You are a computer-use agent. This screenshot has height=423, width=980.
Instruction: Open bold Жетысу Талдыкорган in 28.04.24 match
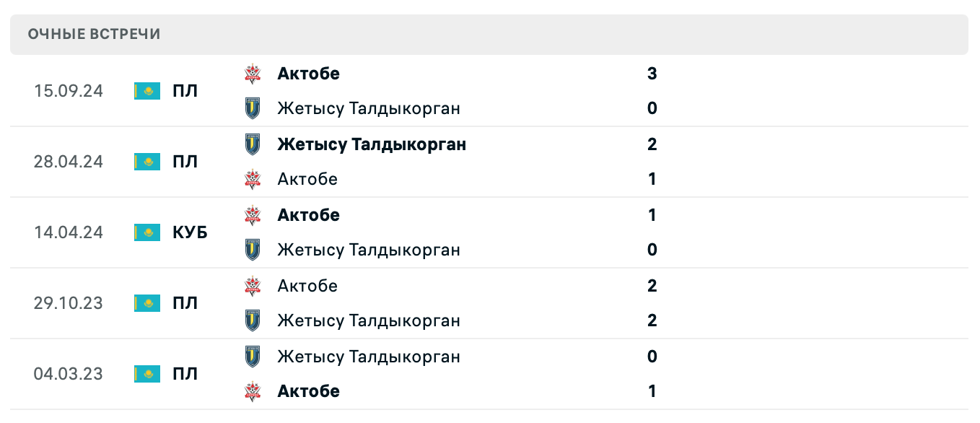(x=372, y=144)
